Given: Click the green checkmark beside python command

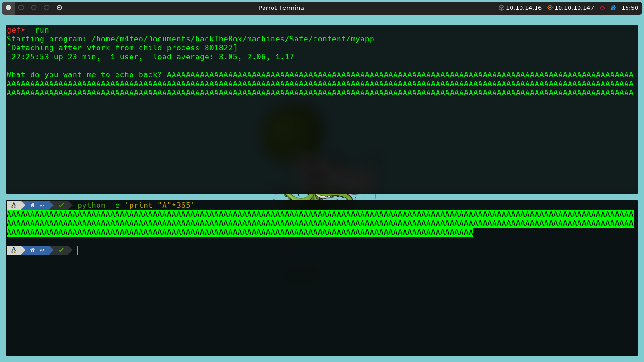Looking at the screenshot, I should click(x=61, y=205).
